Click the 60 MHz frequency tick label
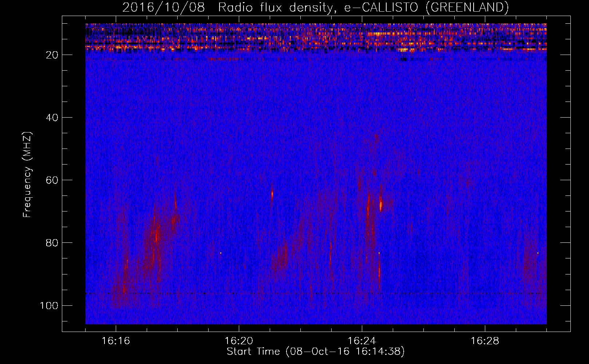 [x=52, y=180]
